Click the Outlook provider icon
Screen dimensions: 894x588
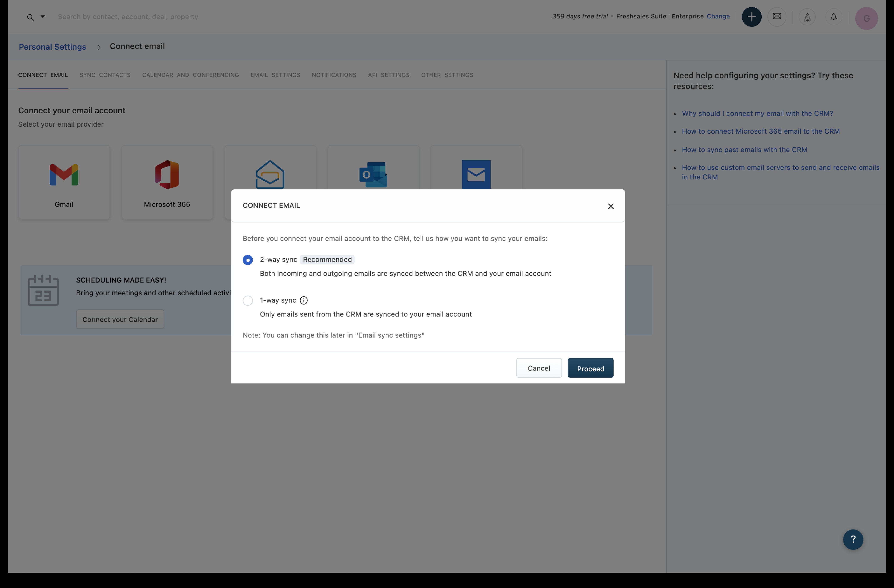point(373,175)
